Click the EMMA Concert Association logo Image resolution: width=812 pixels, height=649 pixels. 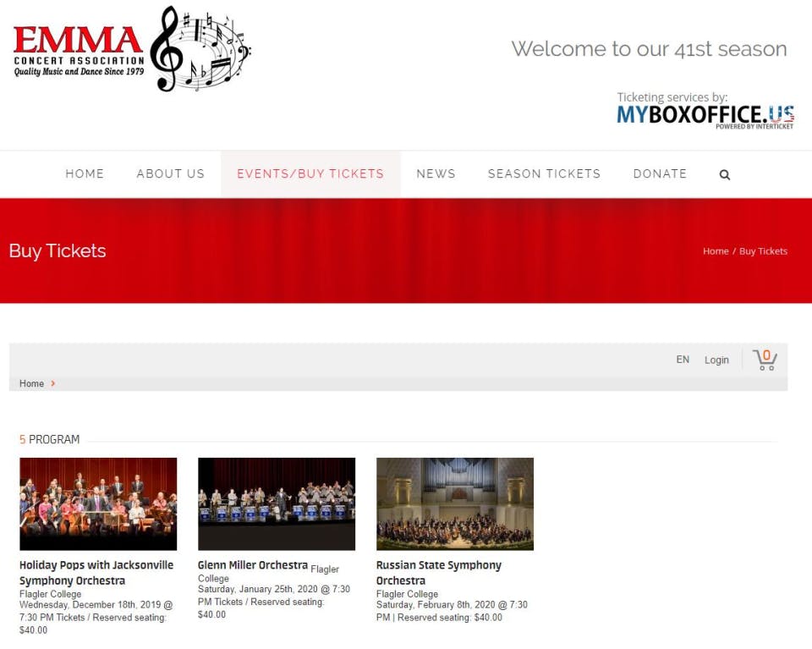pos(132,49)
